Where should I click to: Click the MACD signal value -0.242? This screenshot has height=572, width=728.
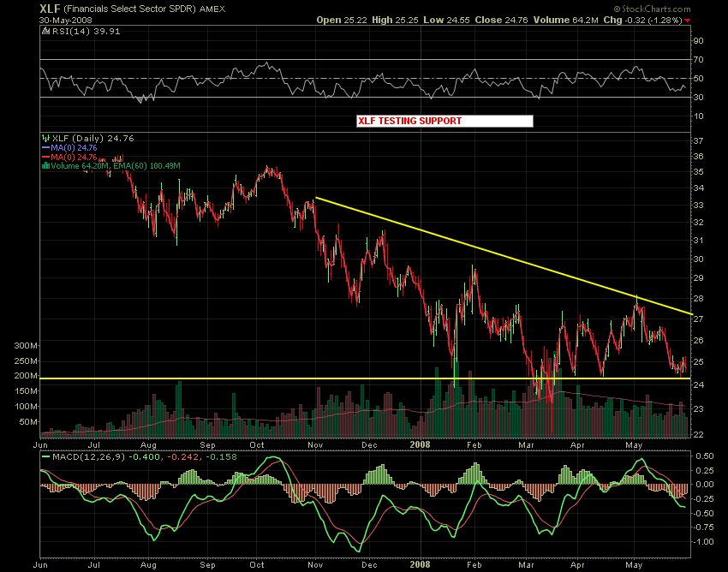[184, 457]
